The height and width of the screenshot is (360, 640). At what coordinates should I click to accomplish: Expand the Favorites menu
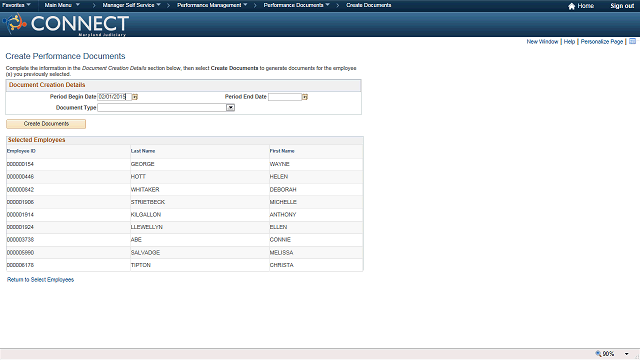[16, 5]
